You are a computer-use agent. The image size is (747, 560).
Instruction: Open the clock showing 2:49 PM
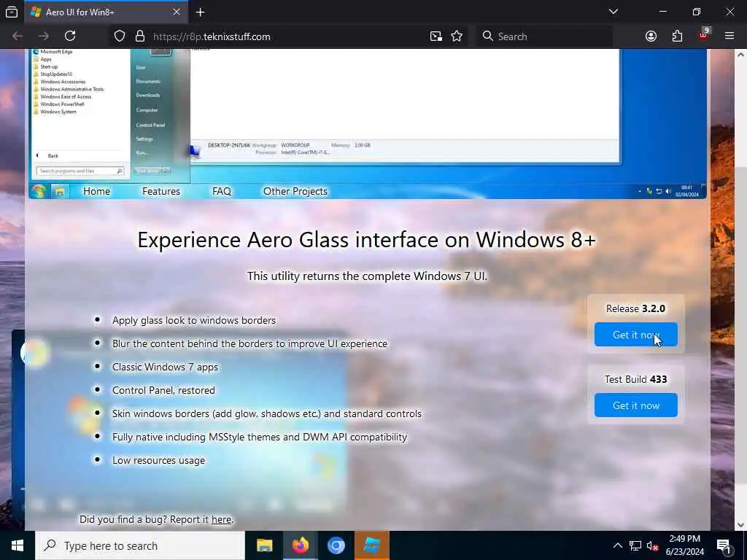point(684,545)
